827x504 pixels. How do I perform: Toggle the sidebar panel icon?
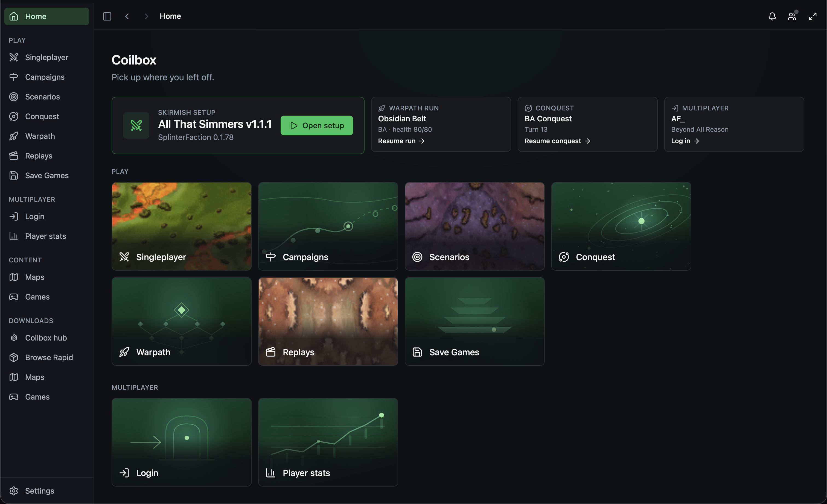(x=107, y=16)
